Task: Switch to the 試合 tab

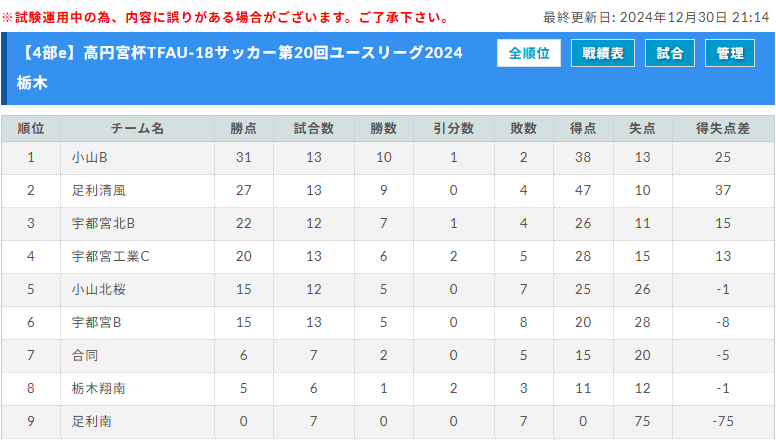Action: point(670,54)
